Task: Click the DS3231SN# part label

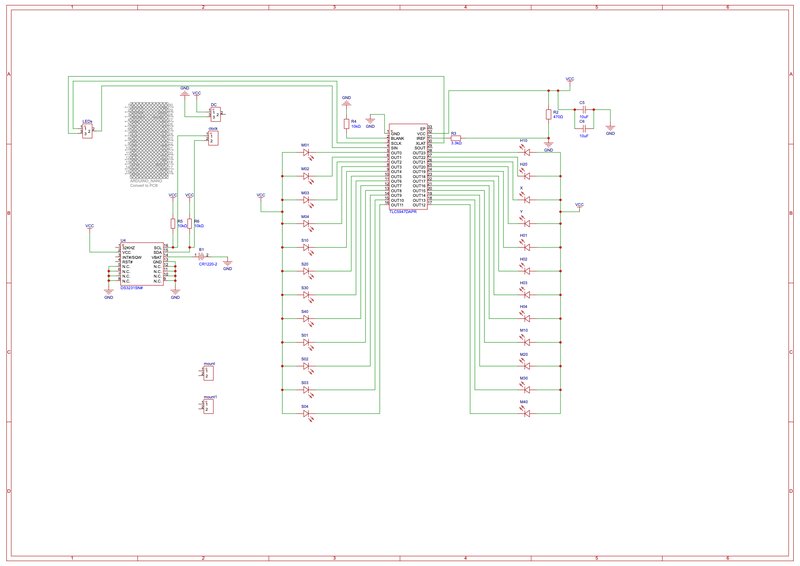Action: pyautogui.click(x=131, y=288)
